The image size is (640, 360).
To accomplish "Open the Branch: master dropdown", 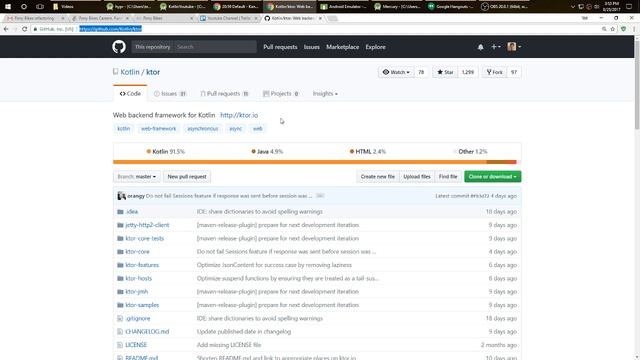I will (x=137, y=177).
